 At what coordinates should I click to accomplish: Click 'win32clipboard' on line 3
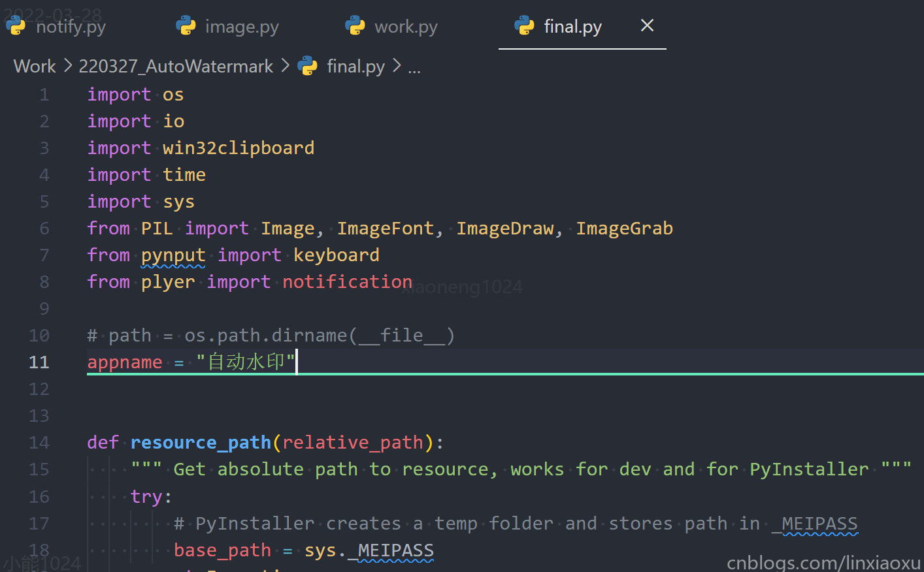click(x=239, y=148)
